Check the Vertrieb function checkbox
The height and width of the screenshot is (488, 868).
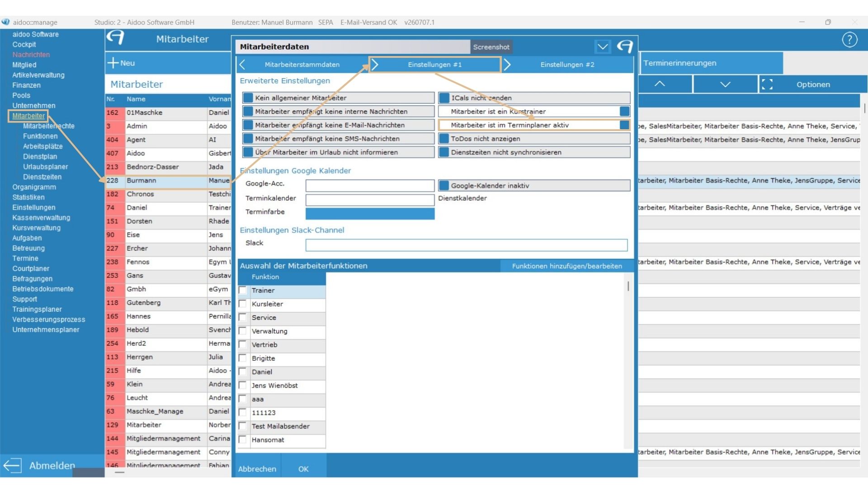(243, 344)
